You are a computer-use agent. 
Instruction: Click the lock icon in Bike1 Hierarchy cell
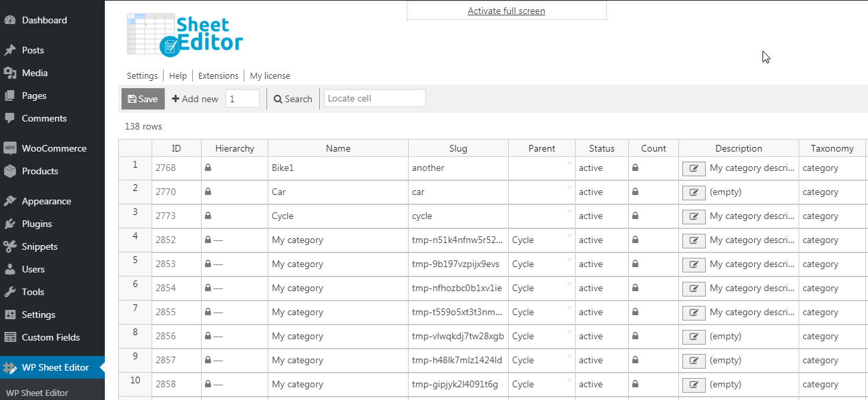[208, 168]
